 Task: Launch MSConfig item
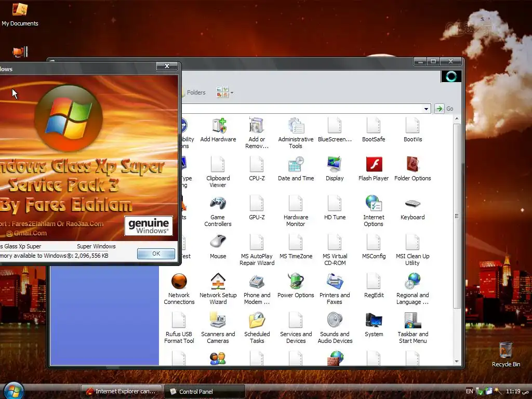tap(374, 247)
